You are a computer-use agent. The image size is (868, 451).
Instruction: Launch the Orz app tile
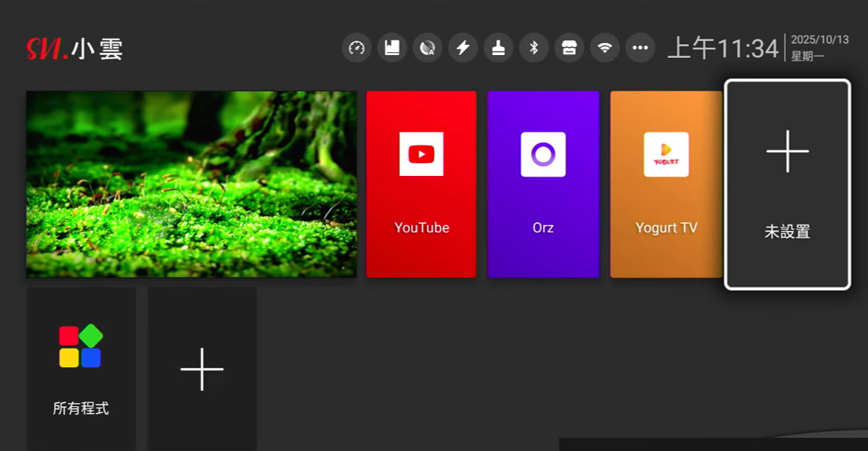coord(543,185)
